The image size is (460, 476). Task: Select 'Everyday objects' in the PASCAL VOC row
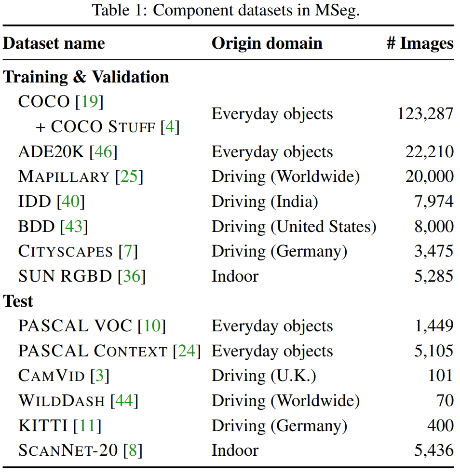272,326
